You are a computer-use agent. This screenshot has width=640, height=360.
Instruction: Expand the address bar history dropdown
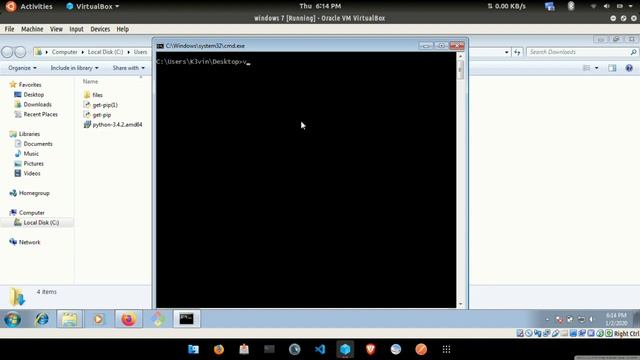507,52
